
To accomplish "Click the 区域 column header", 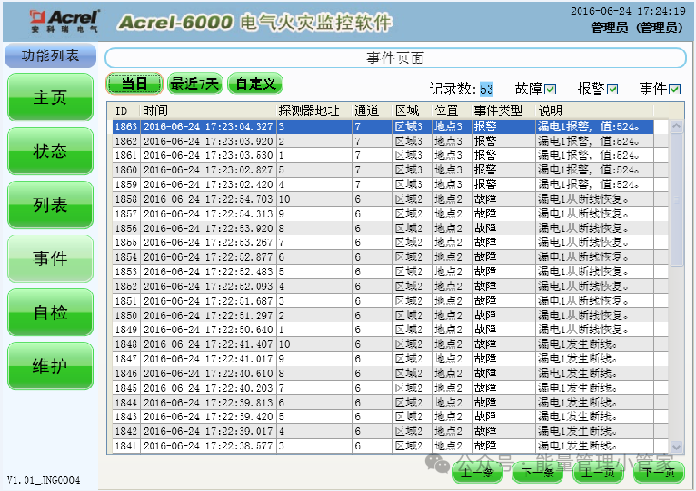I will (412, 111).
